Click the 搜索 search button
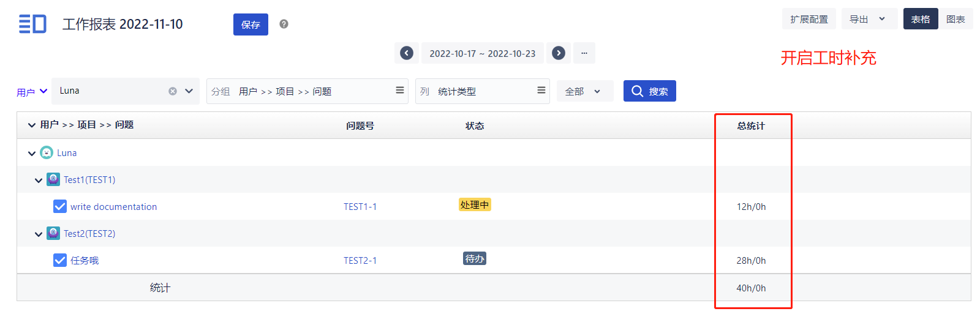This screenshot has height=314, width=980. click(649, 91)
